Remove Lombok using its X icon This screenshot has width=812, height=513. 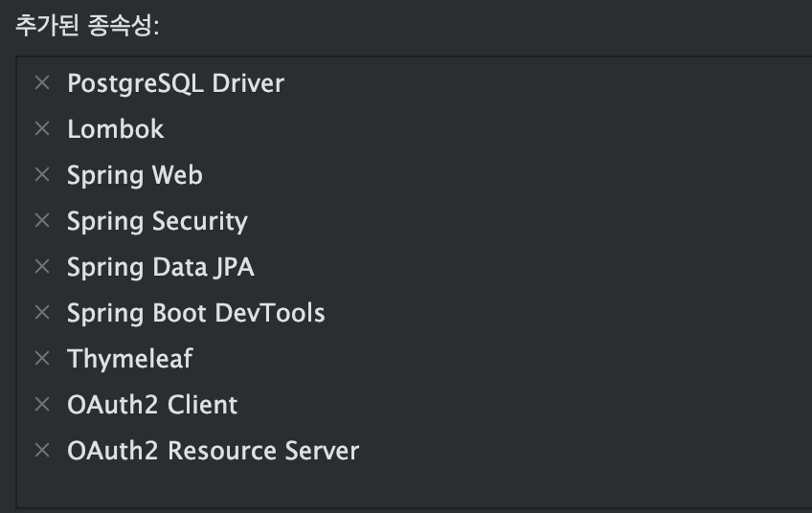[x=42, y=129]
